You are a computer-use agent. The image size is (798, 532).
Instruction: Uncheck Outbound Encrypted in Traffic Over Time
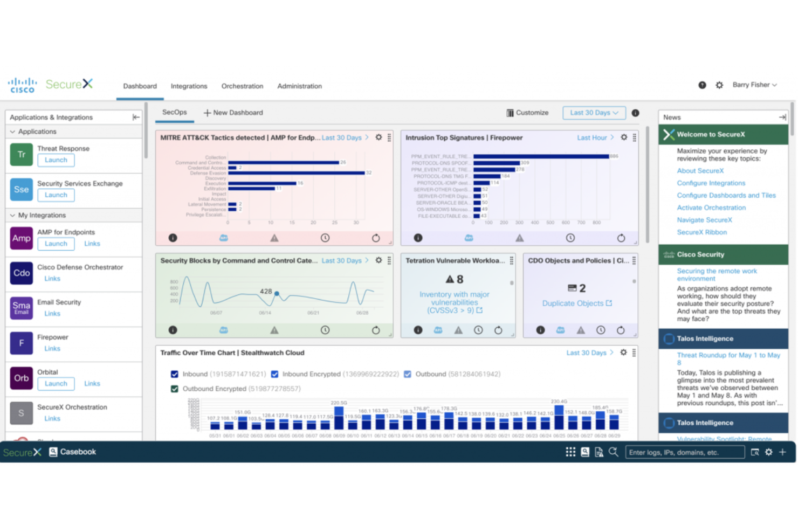coord(174,389)
